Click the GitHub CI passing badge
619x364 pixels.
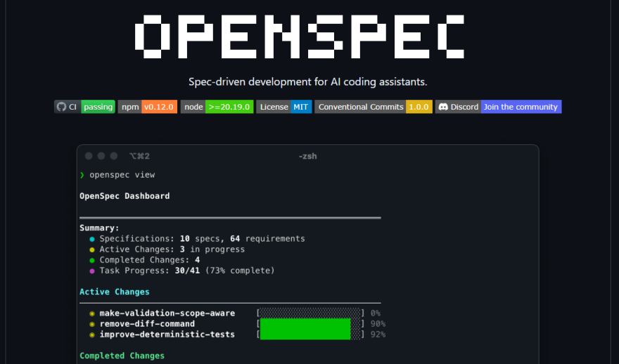84,107
